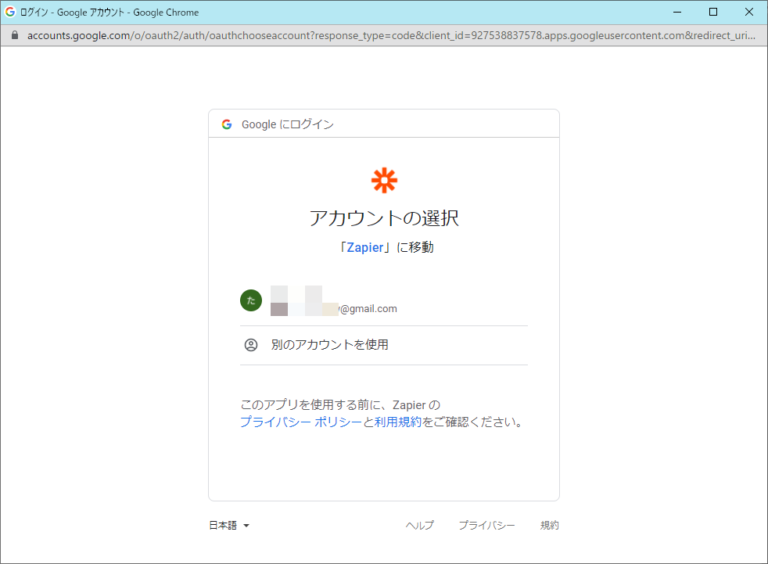
Task: Click the アカウントの選択 heading text
Action: (x=384, y=218)
